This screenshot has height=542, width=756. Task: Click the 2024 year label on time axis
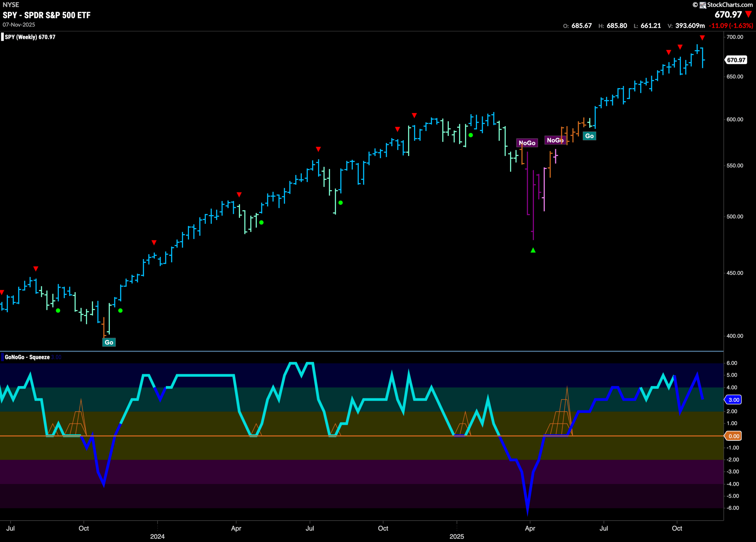click(157, 536)
